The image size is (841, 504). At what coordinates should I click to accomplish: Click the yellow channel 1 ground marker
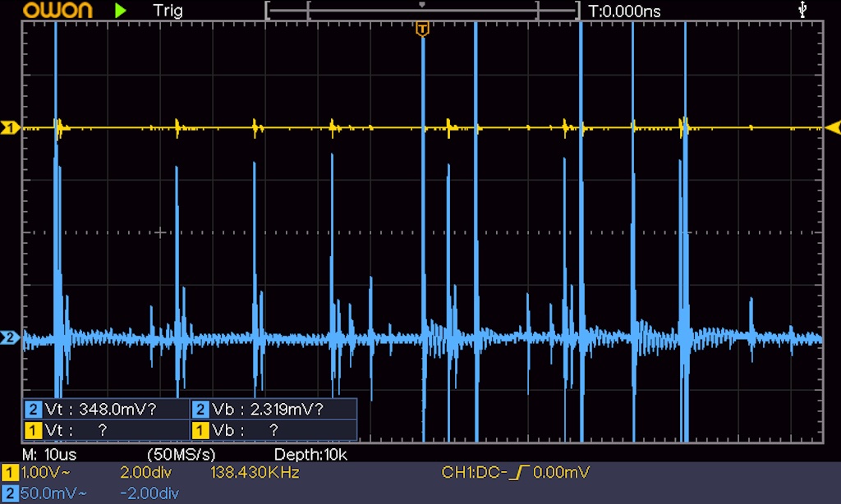10,127
